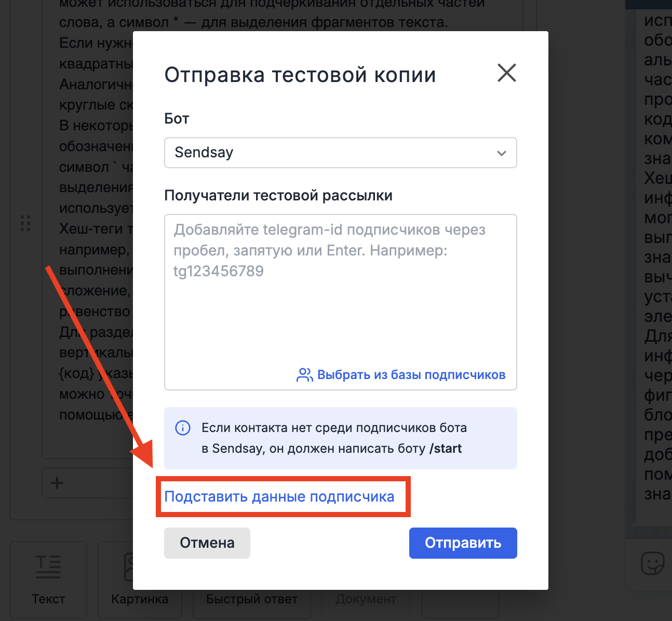Image resolution: width=672 pixels, height=621 pixels.
Task: Cancel with the Отмена button
Action: (x=207, y=543)
